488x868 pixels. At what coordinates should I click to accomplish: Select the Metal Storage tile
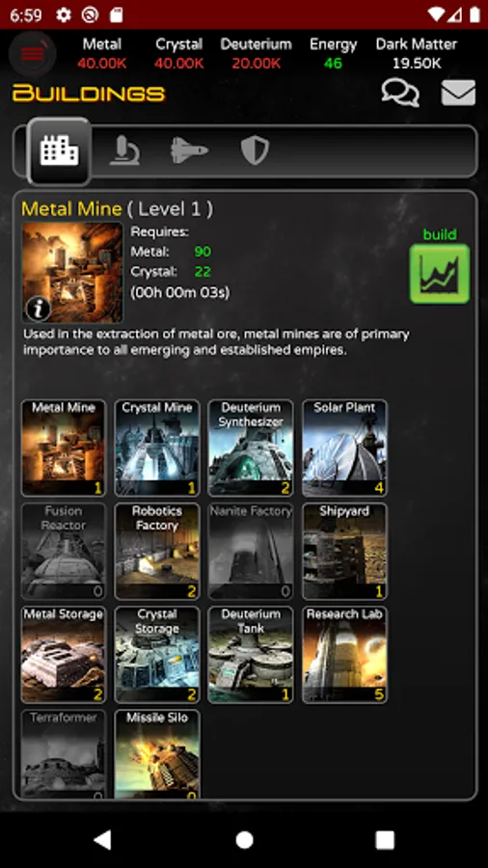coord(63,655)
